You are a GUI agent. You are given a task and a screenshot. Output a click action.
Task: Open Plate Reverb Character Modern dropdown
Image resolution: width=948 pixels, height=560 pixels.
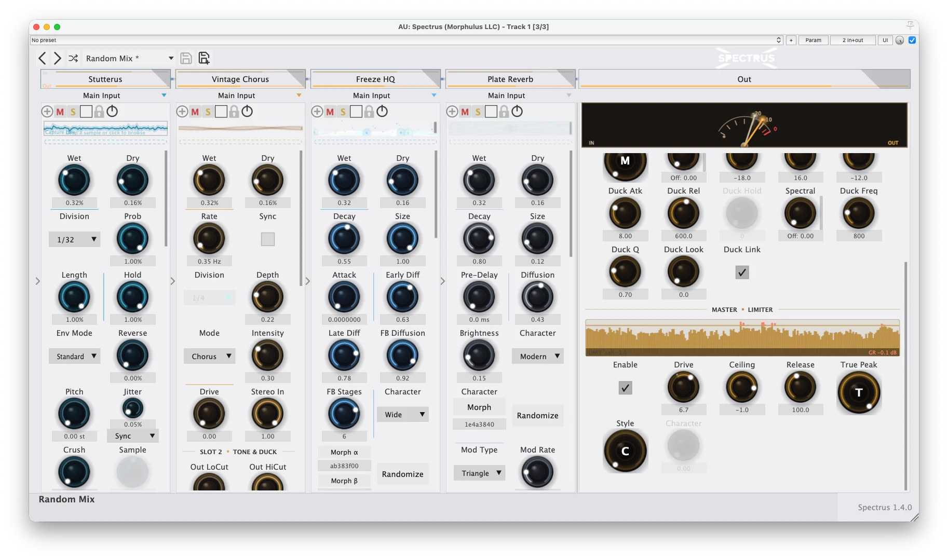point(538,357)
